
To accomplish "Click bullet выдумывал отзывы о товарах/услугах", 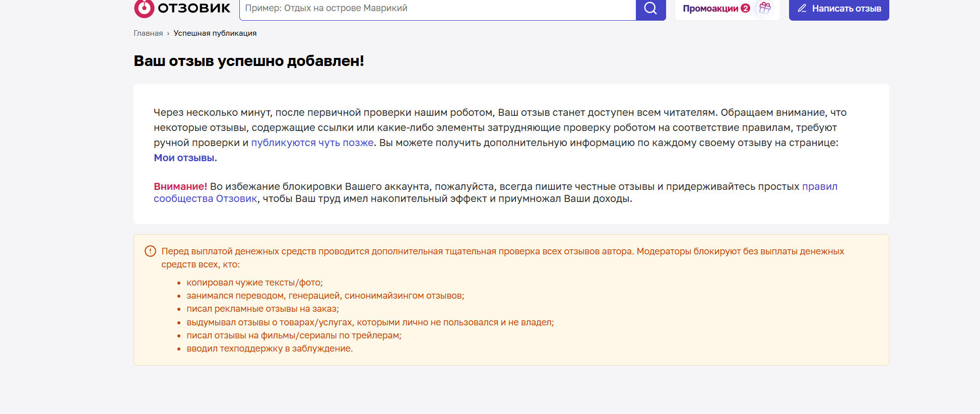I will point(370,322).
